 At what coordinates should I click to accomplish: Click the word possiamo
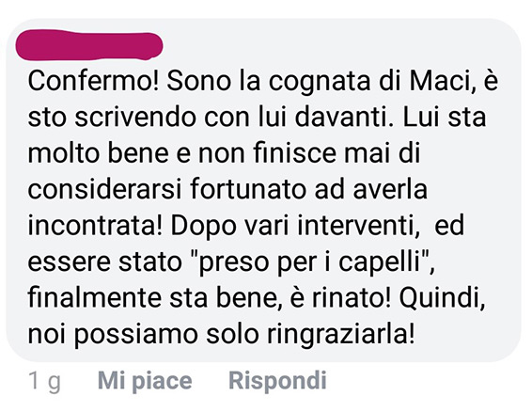(x=135, y=336)
